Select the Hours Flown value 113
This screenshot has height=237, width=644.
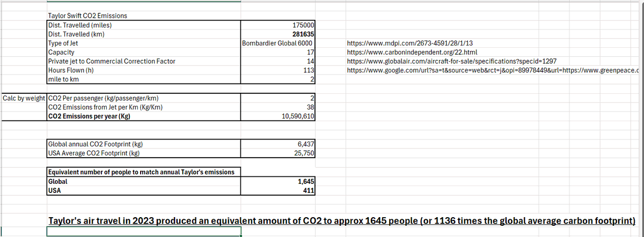click(278, 70)
